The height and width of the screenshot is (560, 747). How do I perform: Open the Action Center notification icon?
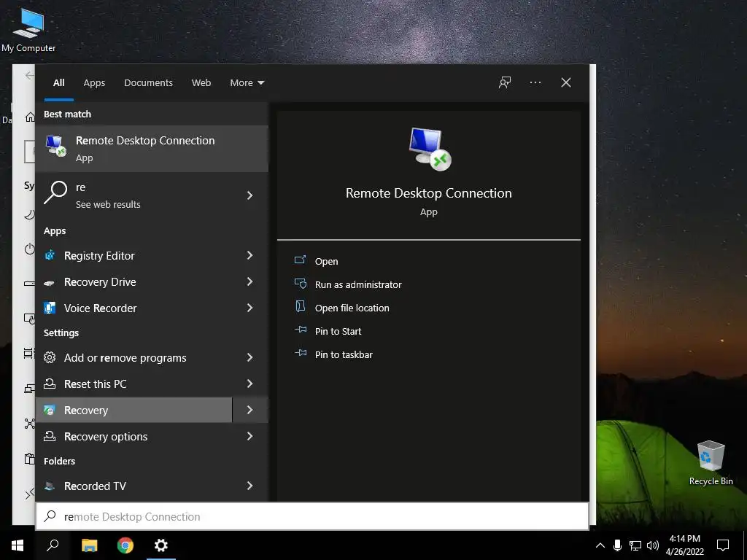tap(723, 545)
